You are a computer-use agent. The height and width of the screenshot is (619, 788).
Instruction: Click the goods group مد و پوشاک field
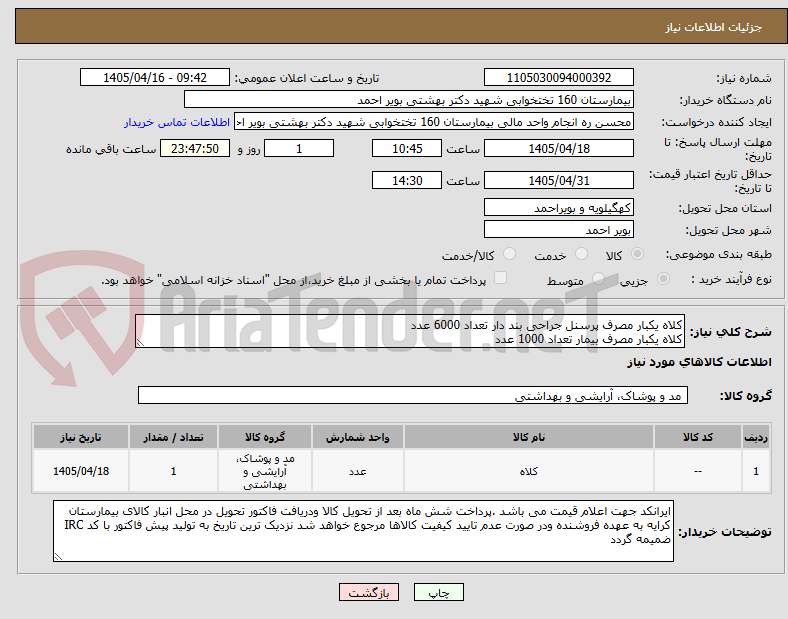[413, 395]
